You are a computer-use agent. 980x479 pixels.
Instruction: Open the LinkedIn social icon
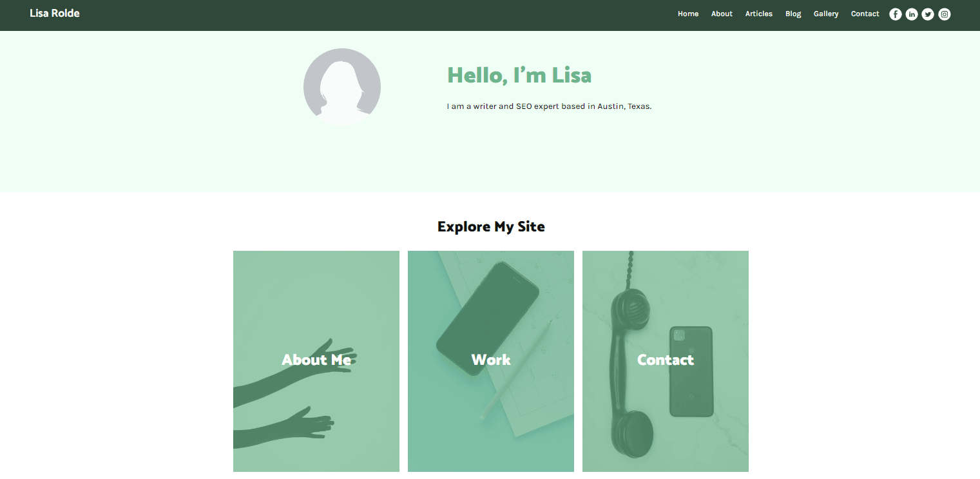pyautogui.click(x=911, y=14)
